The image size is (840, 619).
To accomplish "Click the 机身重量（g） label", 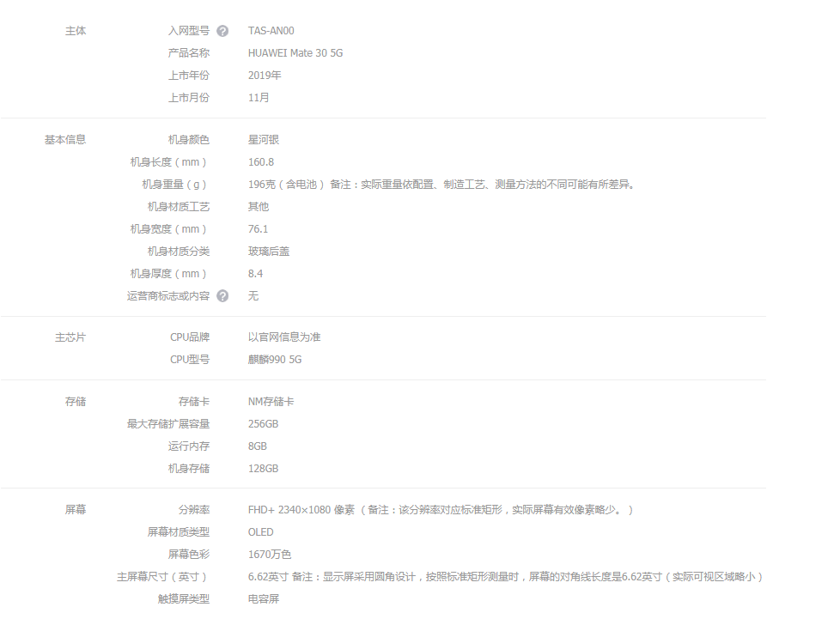I will (175, 185).
